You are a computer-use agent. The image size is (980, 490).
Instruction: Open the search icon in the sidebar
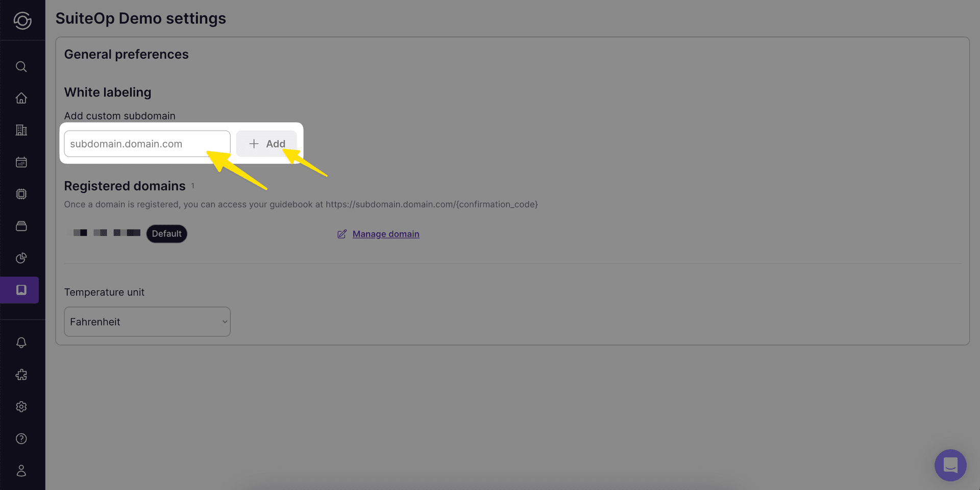click(21, 66)
